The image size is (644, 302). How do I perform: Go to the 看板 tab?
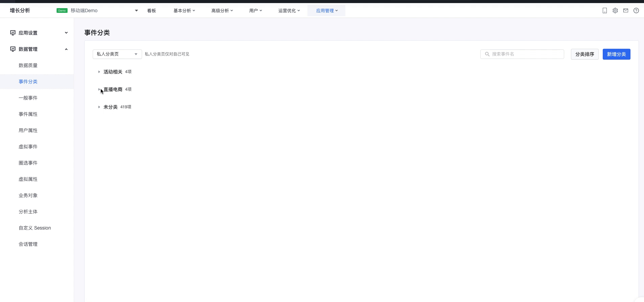[x=152, y=10]
